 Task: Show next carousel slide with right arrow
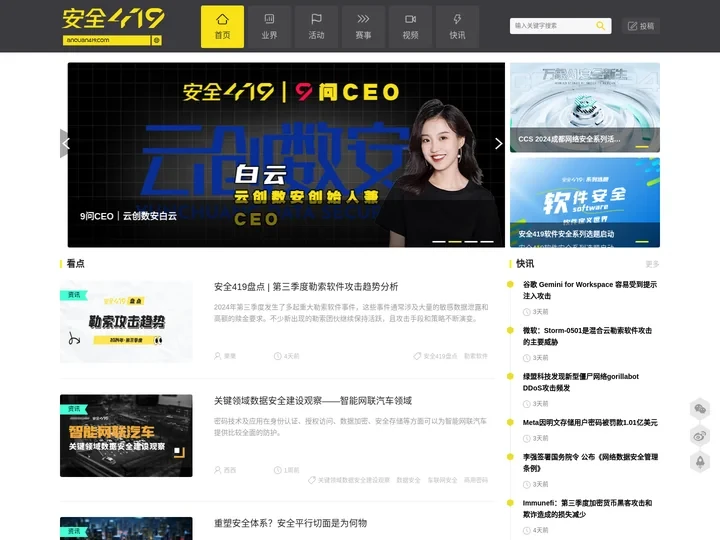click(x=498, y=144)
